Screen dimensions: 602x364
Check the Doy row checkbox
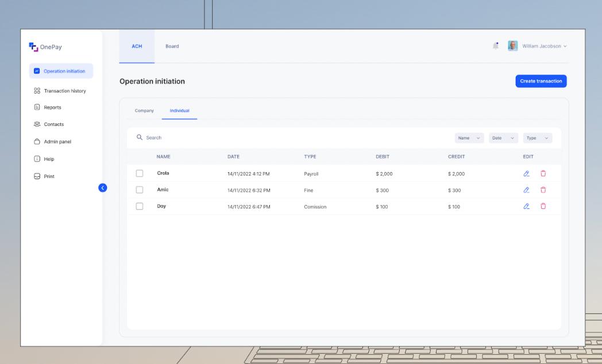[x=139, y=207]
